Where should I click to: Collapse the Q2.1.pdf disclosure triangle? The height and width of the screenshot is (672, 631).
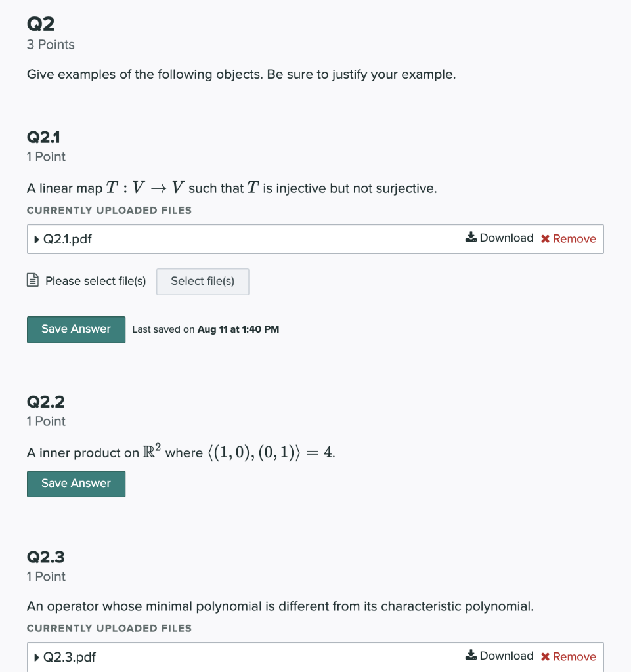pyautogui.click(x=37, y=239)
